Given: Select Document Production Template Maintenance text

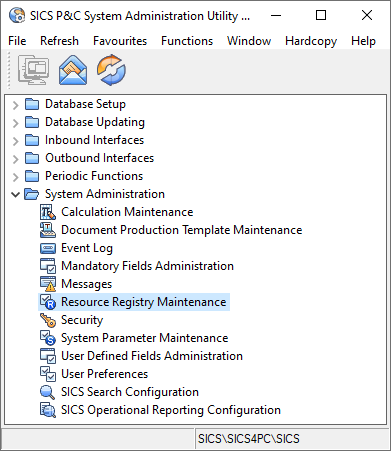Looking at the screenshot, I should point(182,230).
